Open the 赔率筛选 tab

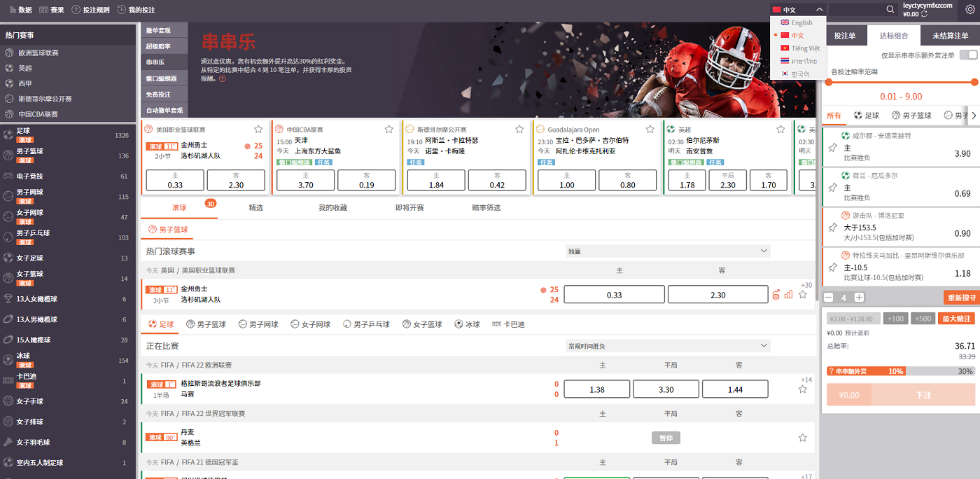(x=486, y=208)
